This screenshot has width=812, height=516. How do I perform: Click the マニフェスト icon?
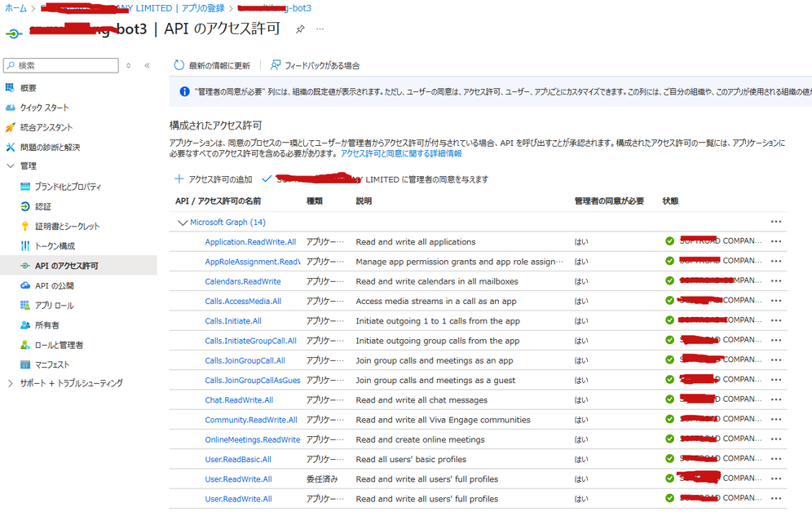click(x=24, y=364)
